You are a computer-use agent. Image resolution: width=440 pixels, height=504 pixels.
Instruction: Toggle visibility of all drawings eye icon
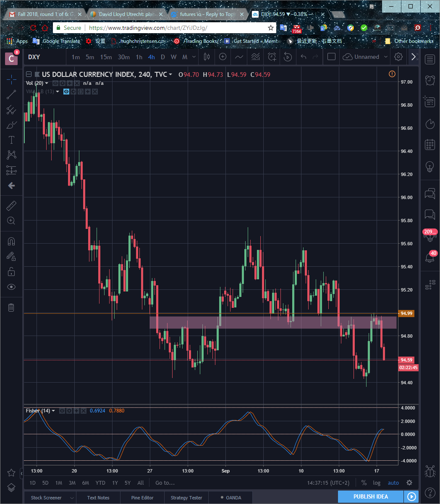11,287
